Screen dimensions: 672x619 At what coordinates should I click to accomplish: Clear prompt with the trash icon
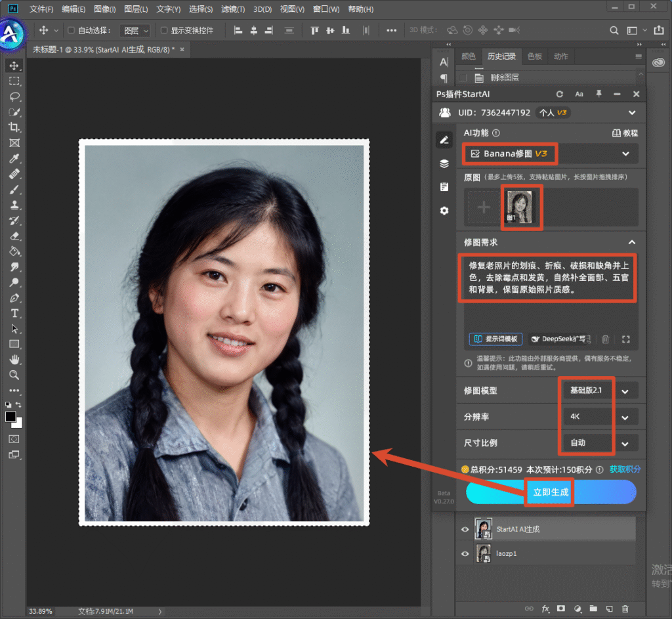pos(605,339)
